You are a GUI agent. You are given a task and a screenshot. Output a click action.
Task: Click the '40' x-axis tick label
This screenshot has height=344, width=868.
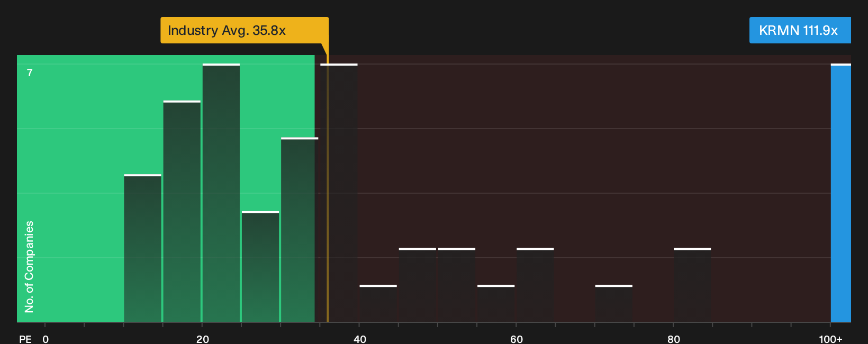coord(360,339)
